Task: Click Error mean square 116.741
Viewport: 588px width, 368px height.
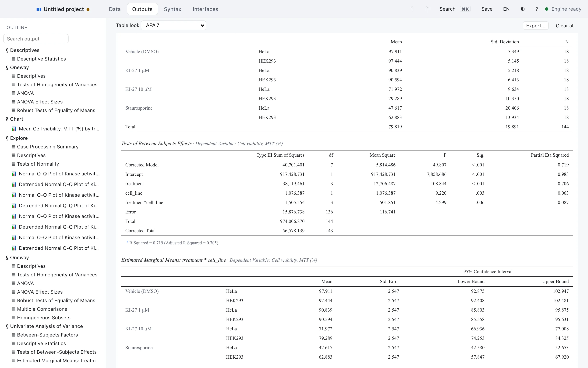Action: click(388, 212)
